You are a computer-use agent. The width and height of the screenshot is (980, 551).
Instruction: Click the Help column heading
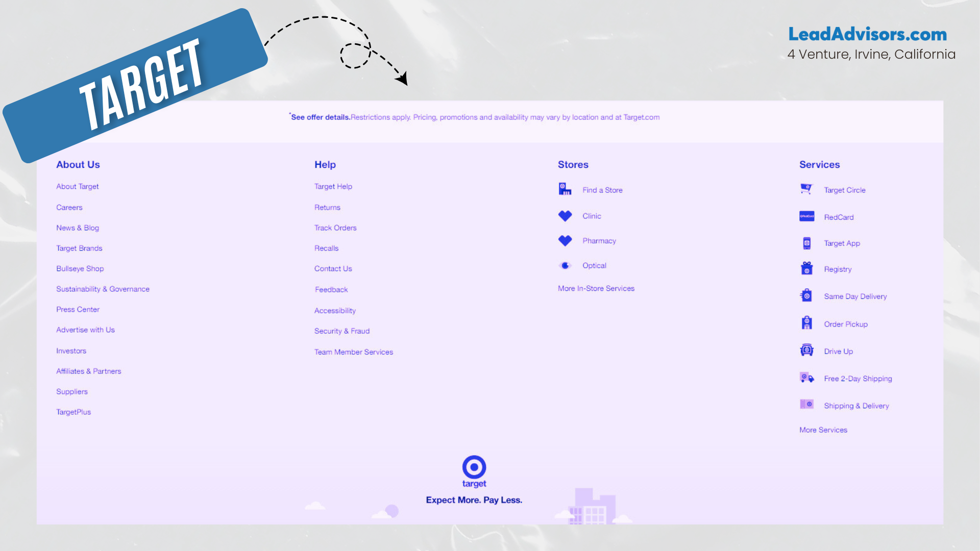(x=325, y=165)
